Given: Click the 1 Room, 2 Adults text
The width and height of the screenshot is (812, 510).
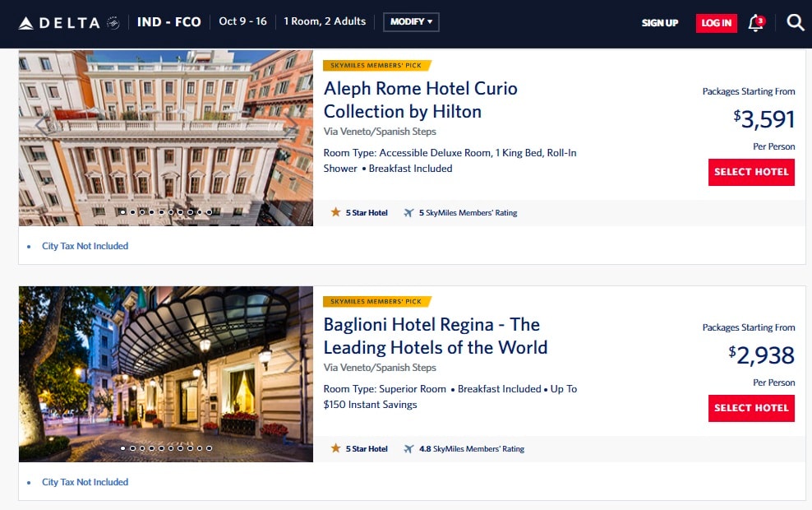Looking at the screenshot, I should [325, 21].
